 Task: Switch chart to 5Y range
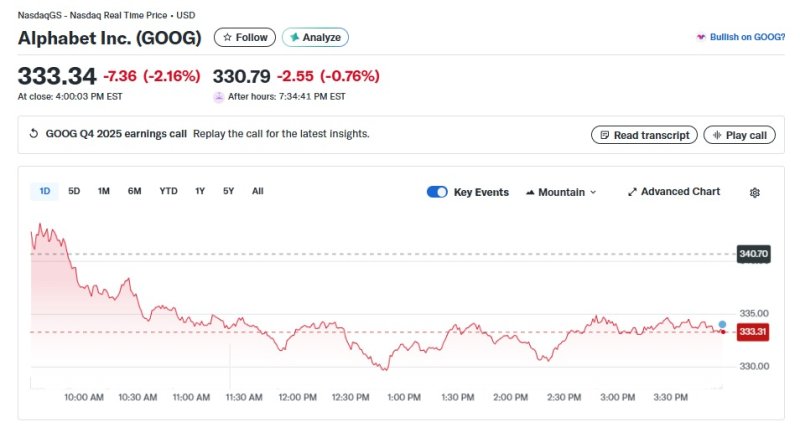[x=228, y=191]
